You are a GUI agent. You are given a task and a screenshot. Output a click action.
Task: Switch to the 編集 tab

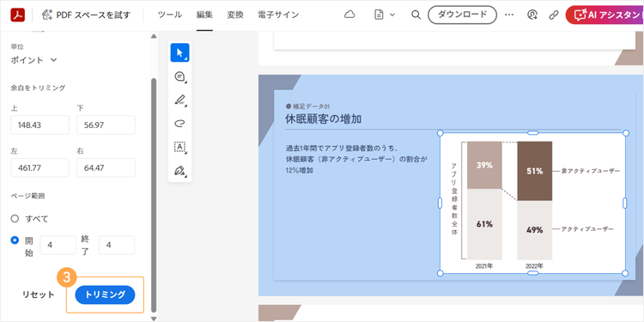point(204,15)
